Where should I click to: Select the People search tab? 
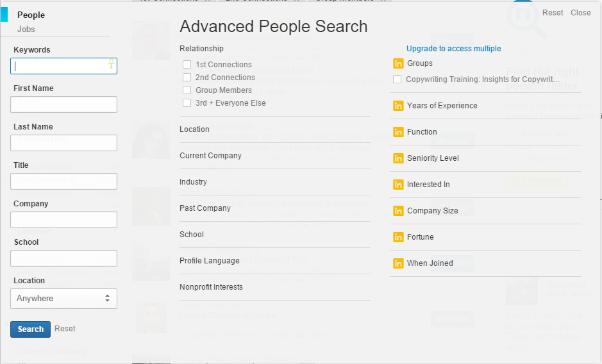31,15
